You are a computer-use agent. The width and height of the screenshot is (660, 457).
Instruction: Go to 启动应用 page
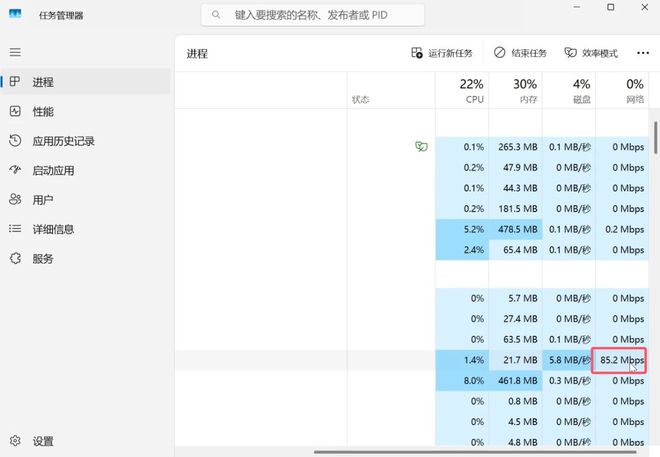tap(85, 170)
